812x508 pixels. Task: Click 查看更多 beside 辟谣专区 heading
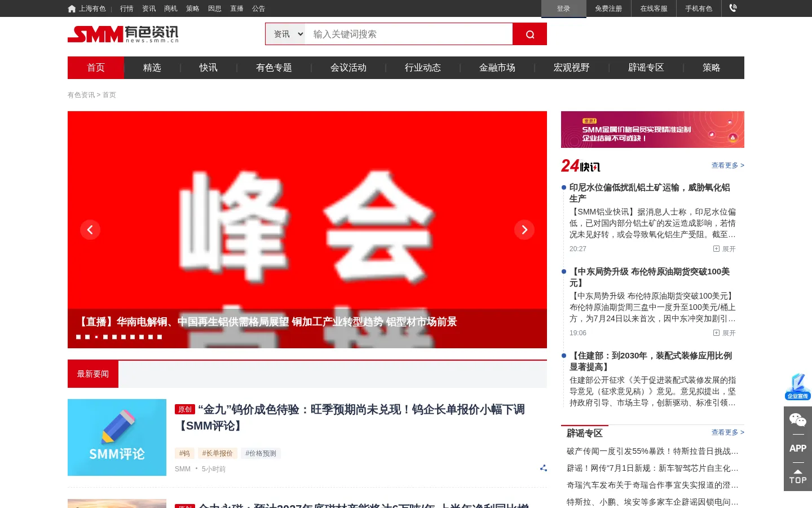(x=728, y=432)
